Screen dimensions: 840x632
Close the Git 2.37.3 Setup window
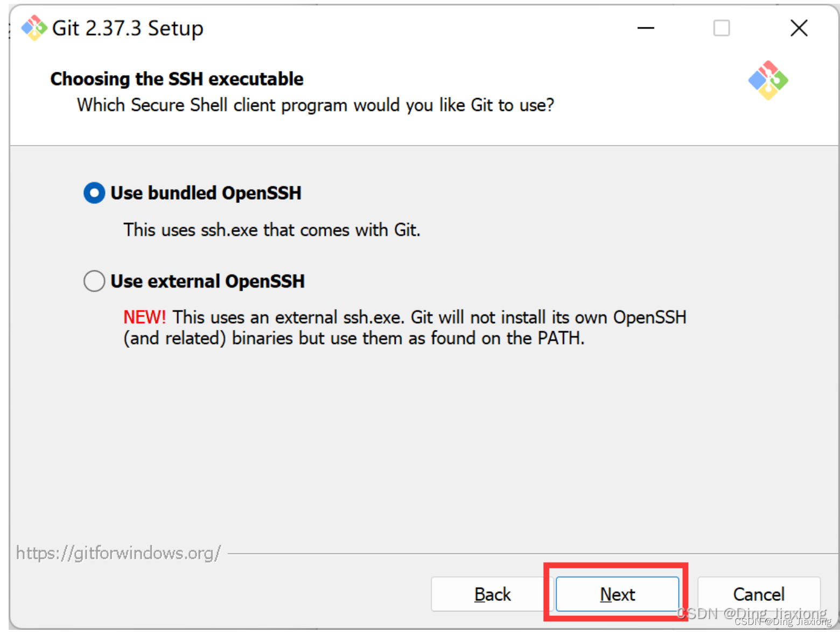[x=799, y=28]
